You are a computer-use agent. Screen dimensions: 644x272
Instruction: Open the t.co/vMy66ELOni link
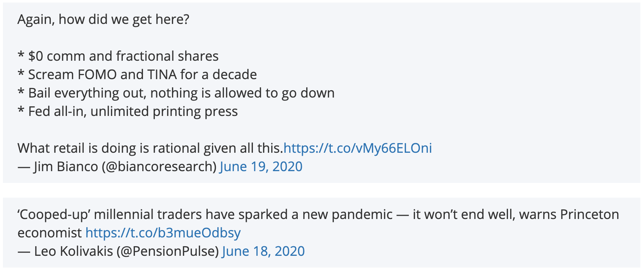[358, 148]
